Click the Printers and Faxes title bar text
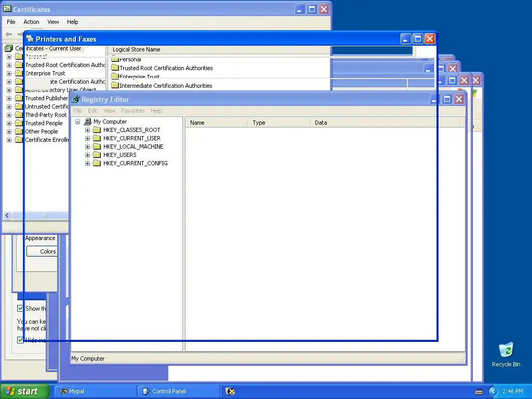This screenshot has height=399, width=532. 66,39
